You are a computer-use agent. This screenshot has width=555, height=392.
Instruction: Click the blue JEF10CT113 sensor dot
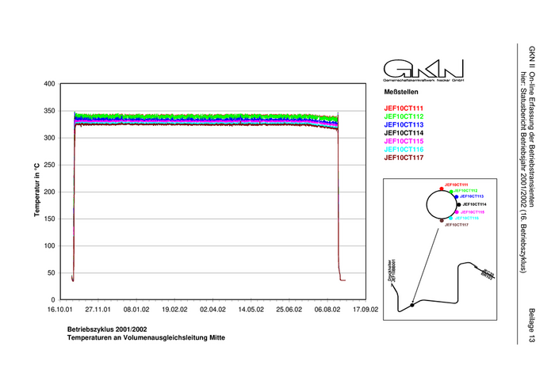[457, 196]
